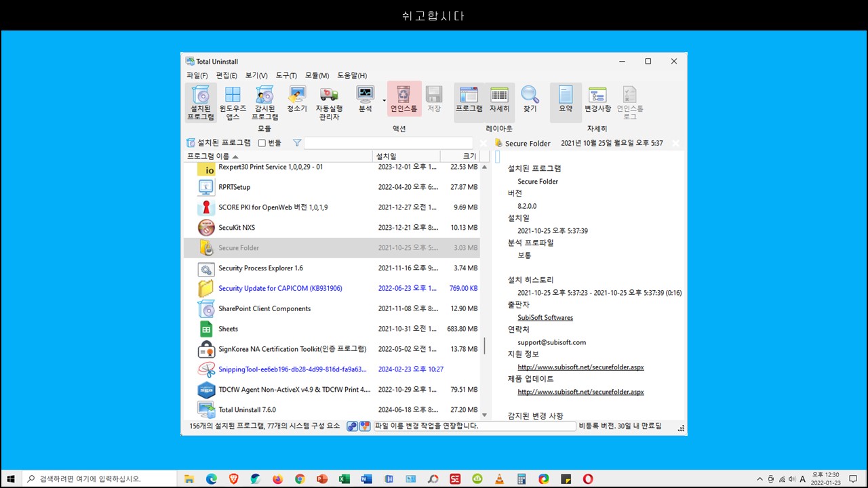Launch Opera browser from taskbar

click(588, 479)
